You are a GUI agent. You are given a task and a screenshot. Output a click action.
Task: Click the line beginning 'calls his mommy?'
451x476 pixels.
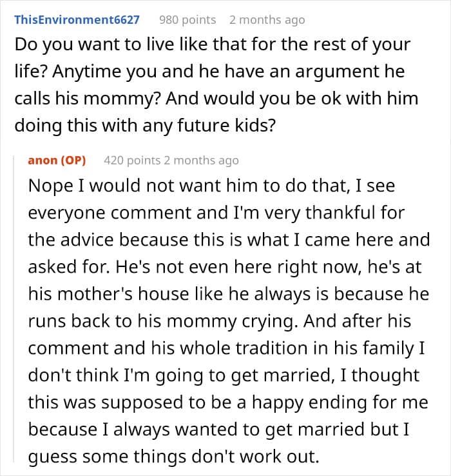point(216,99)
